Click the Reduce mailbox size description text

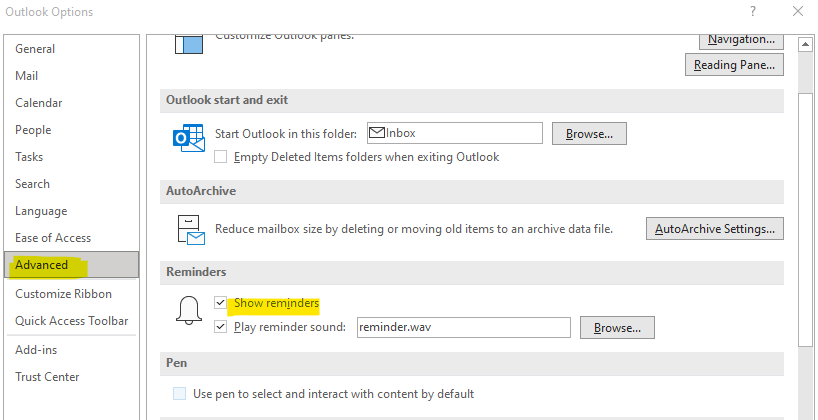[414, 229]
